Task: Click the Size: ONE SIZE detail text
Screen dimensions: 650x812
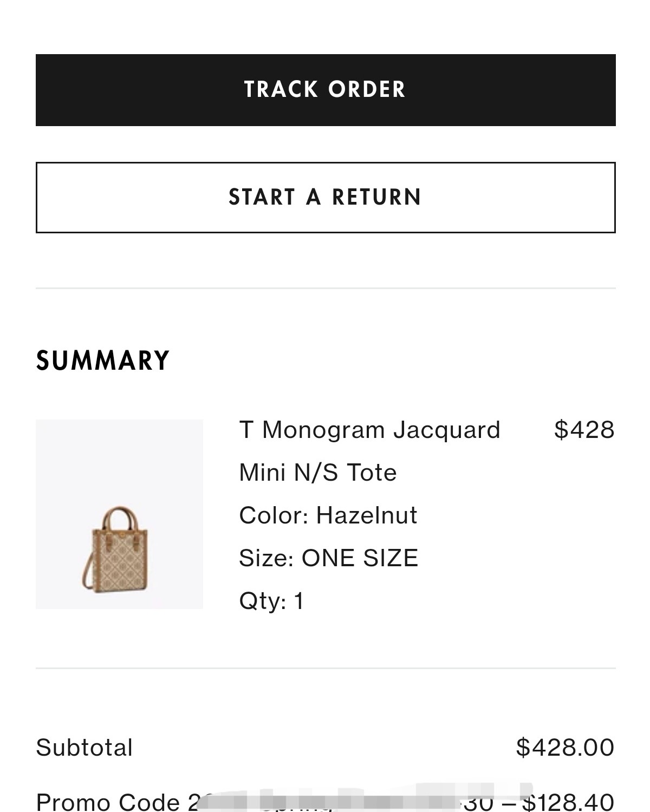Action: 329,558
